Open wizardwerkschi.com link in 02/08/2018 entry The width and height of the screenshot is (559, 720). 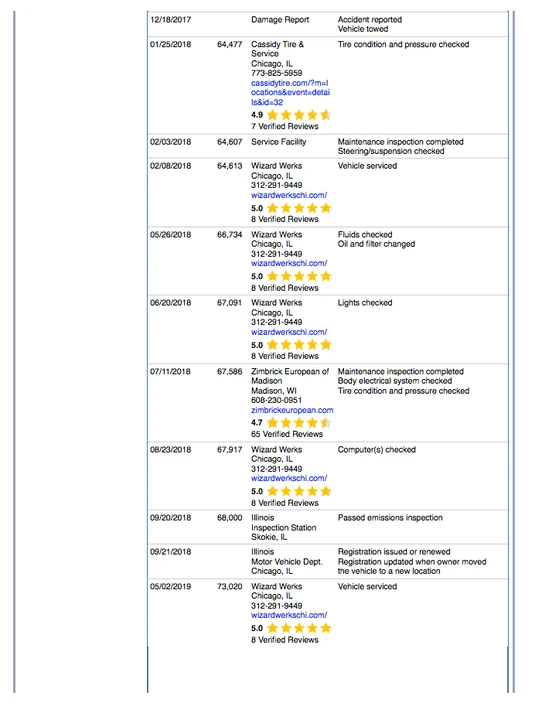tap(289, 195)
